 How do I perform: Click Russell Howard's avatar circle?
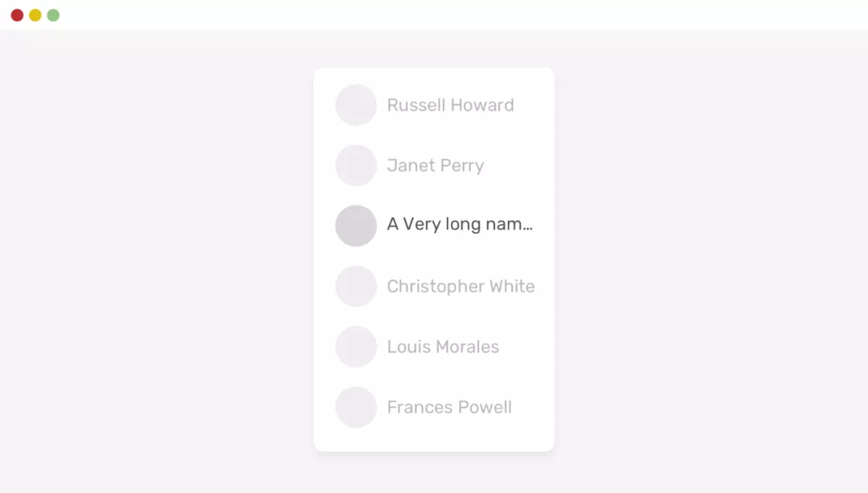click(356, 105)
